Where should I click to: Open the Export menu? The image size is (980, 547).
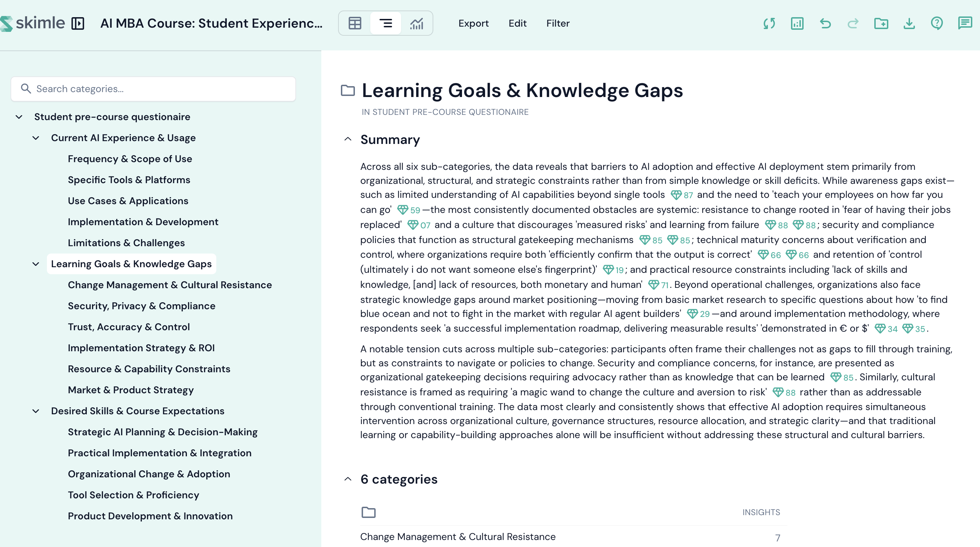click(x=473, y=23)
